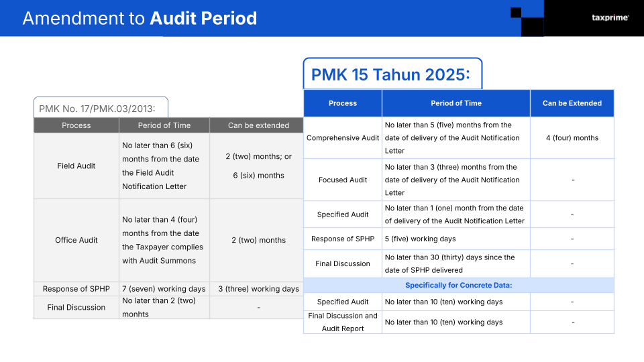The height and width of the screenshot is (362, 644).
Task: Click the gray 'Process' header cell
Action: click(76, 125)
